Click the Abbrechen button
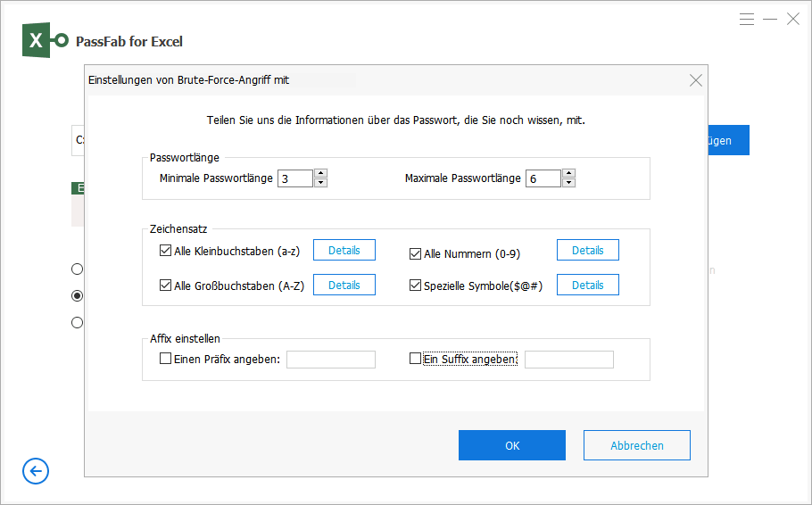The image size is (812, 505). point(636,445)
